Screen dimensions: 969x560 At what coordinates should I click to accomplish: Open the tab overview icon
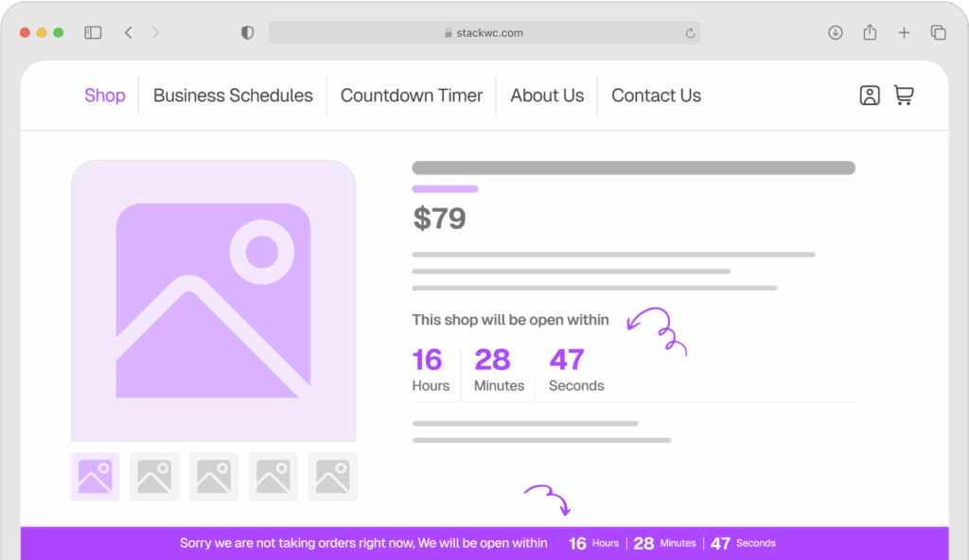pyautogui.click(x=938, y=32)
